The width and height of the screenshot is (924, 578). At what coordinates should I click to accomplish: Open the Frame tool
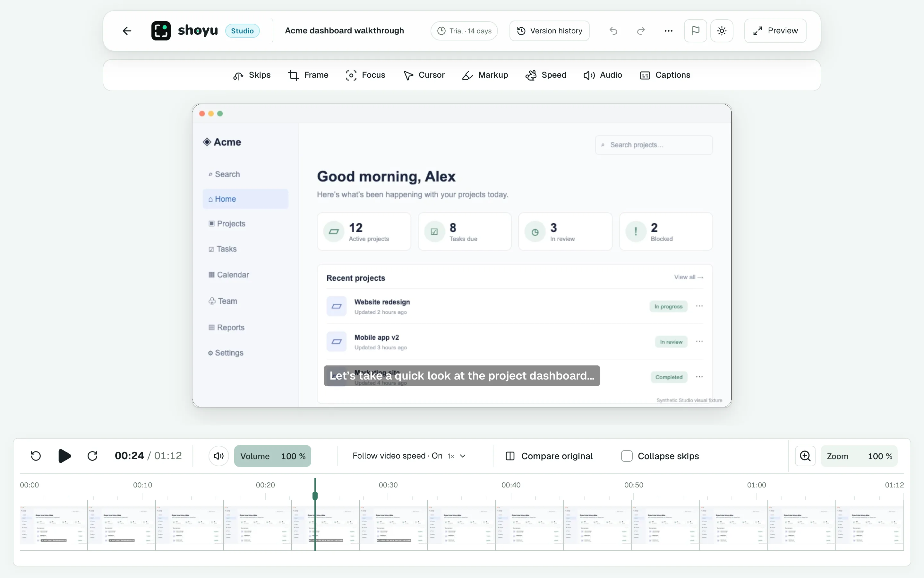click(308, 75)
